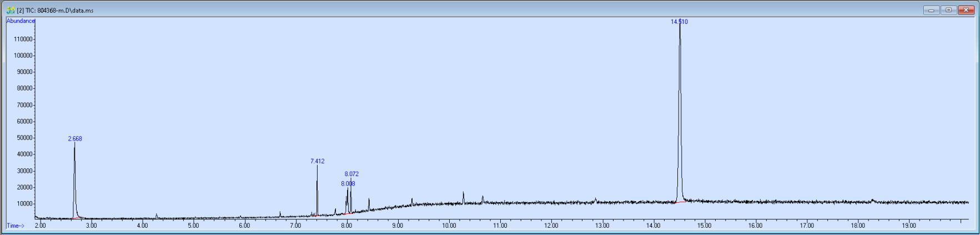Click the 30000 abundance axis value
980x235 pixels.
[24, 171]
